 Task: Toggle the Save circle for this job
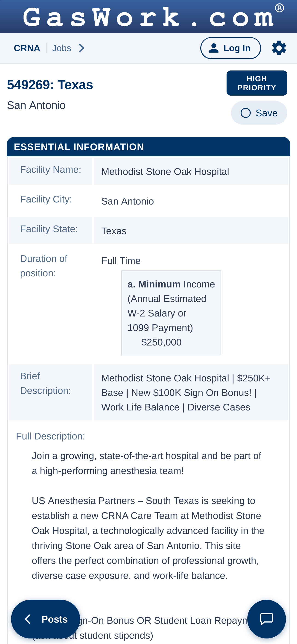245,113
